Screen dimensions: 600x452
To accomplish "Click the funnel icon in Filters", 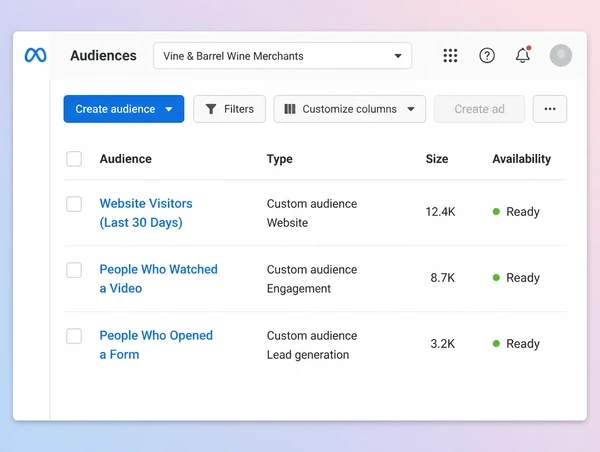I will (x=211, y=109).
